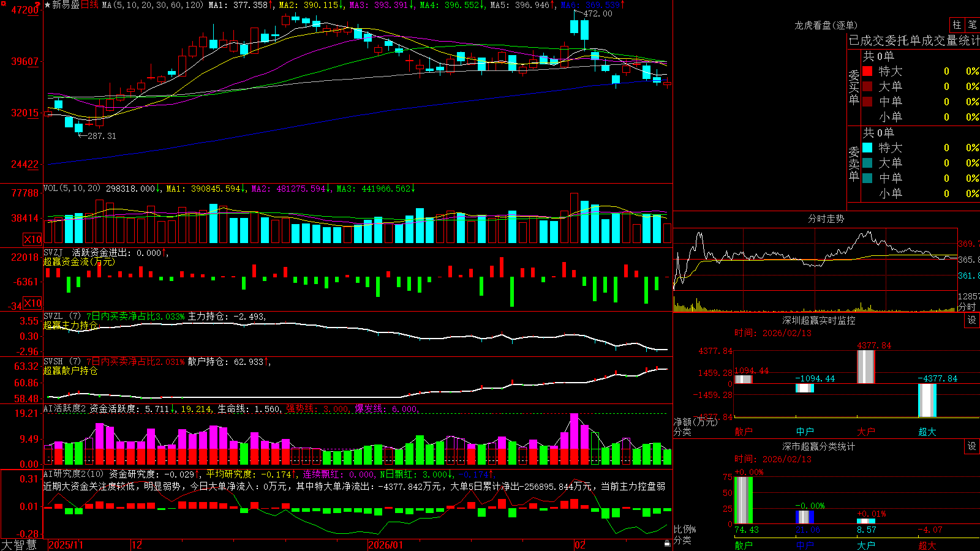Click the 4377.84 大户 bar in monitoring chart

(866, 367)
